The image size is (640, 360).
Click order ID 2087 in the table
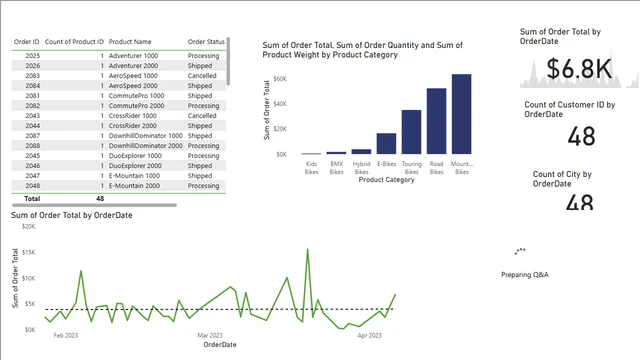pyautogui.click(x=33, y=136)
